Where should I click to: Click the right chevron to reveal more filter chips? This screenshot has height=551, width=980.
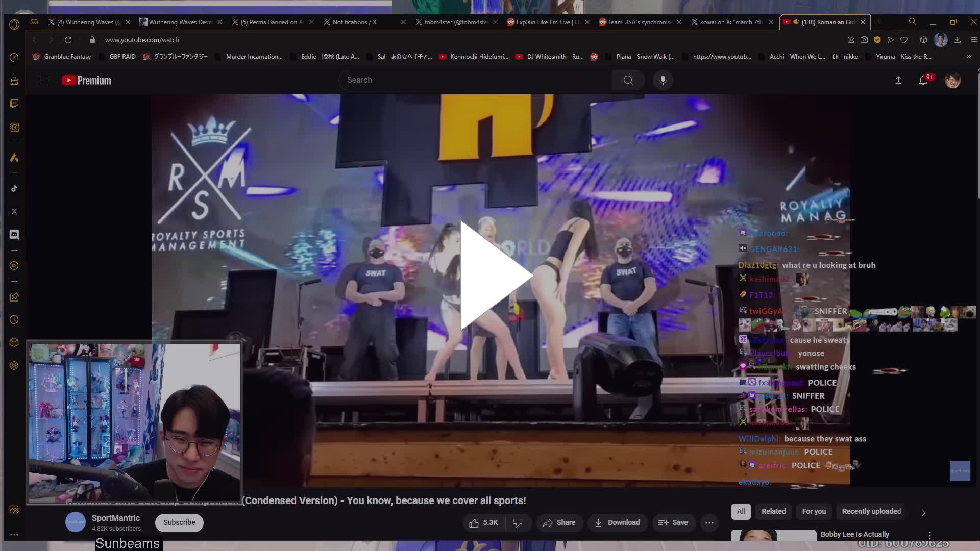[x=923, y=512]
